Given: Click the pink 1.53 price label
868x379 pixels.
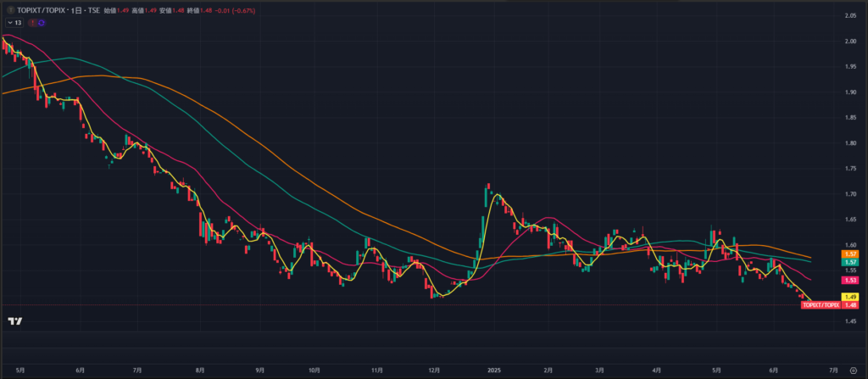Looking at the screenshot, I should [849, 281].
